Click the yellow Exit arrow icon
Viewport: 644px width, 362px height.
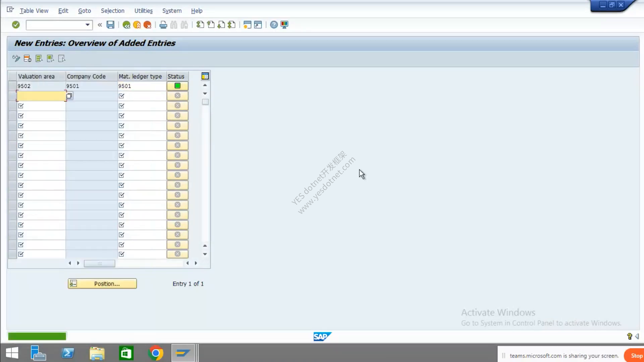coord(137,25)
